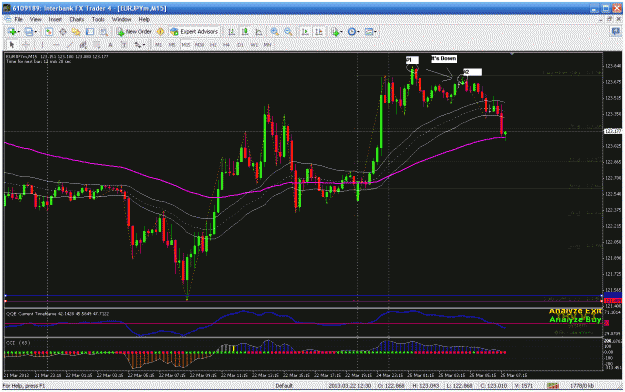Switch chart to line chart
The image size is (625, 392).
258,32
